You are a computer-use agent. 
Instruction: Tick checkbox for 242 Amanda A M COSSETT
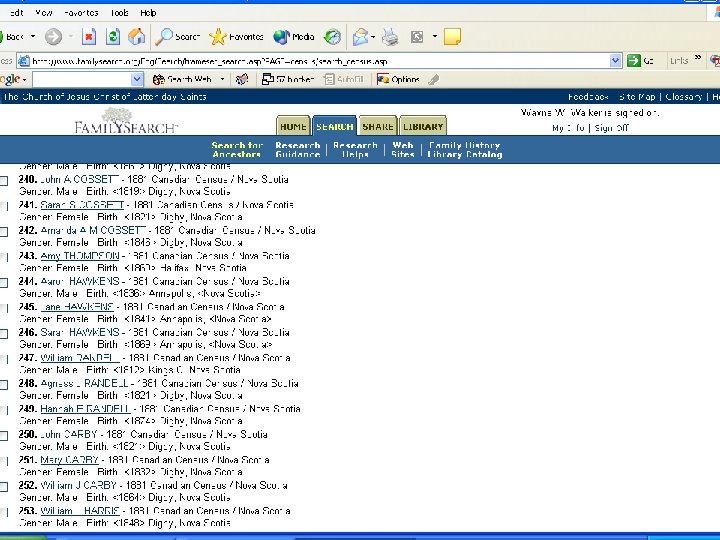[x=4, y=232]
